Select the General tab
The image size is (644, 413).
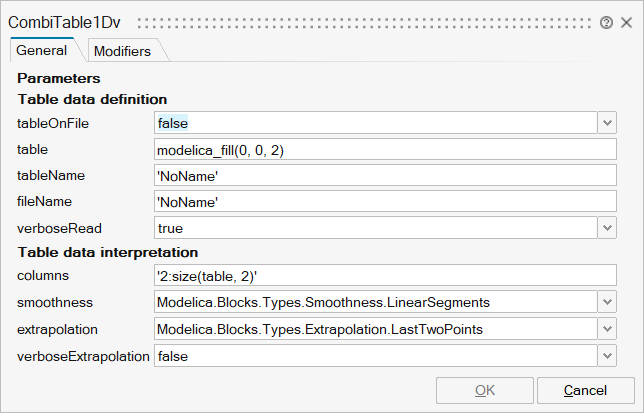[x=42, y=50]
